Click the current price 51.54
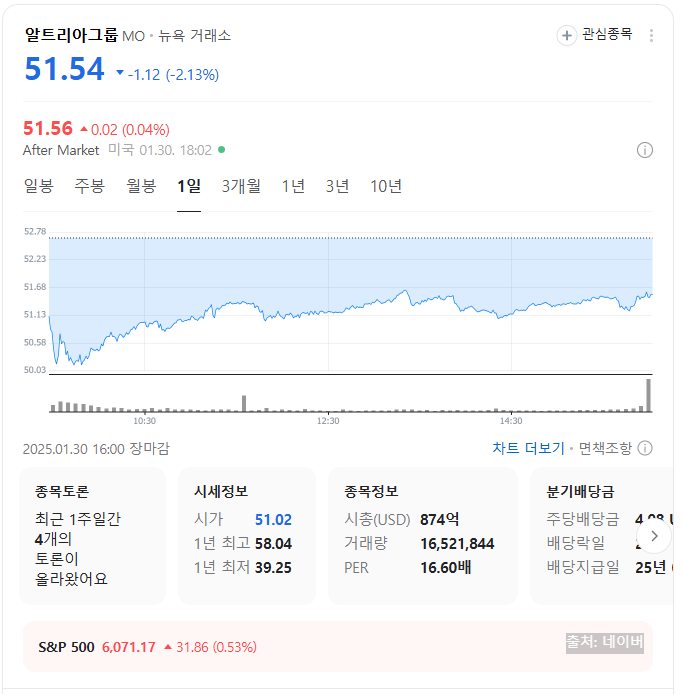The height and width of the screenshot is (694, 684). click(x=65, y=69)
